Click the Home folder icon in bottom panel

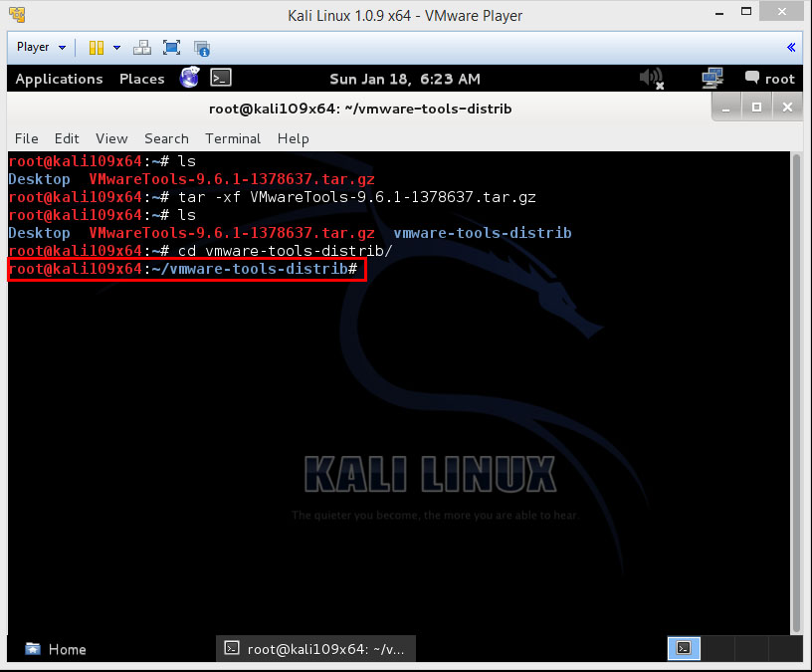(x=33, y=649)
